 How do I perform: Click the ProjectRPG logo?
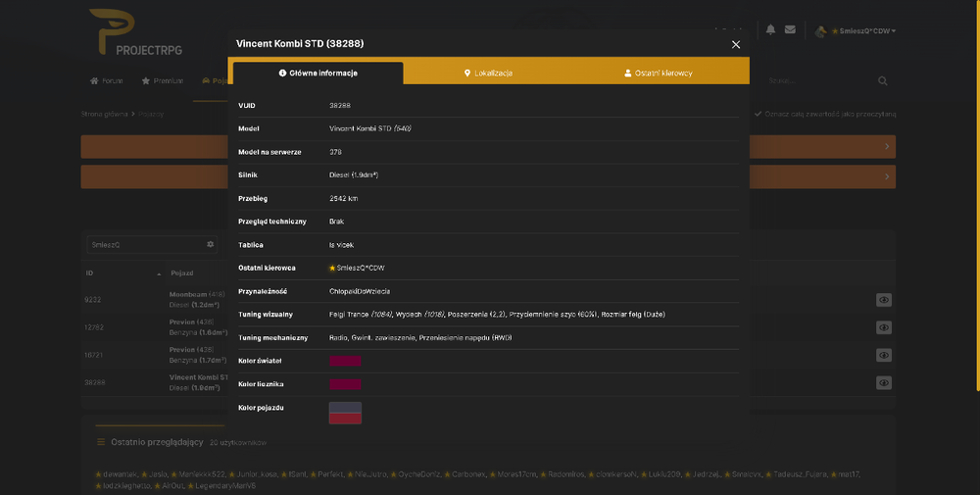pyautogui.click(x=135, y=32)
